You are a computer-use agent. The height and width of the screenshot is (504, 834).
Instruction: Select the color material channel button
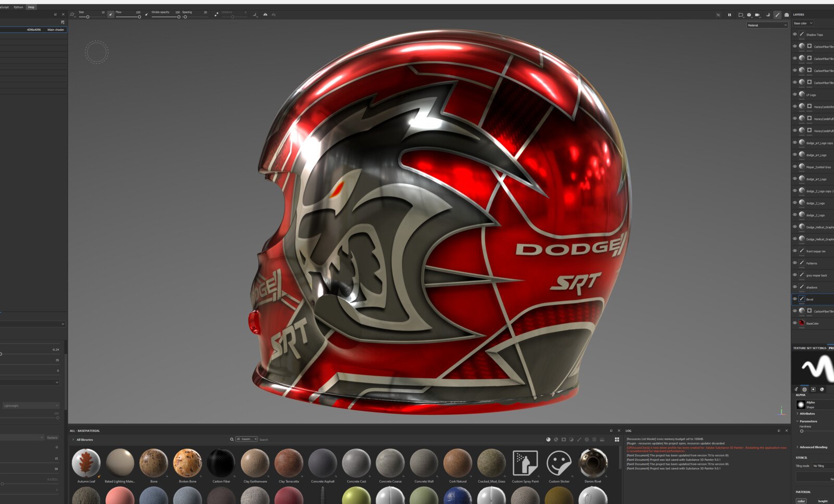(801, 501)
